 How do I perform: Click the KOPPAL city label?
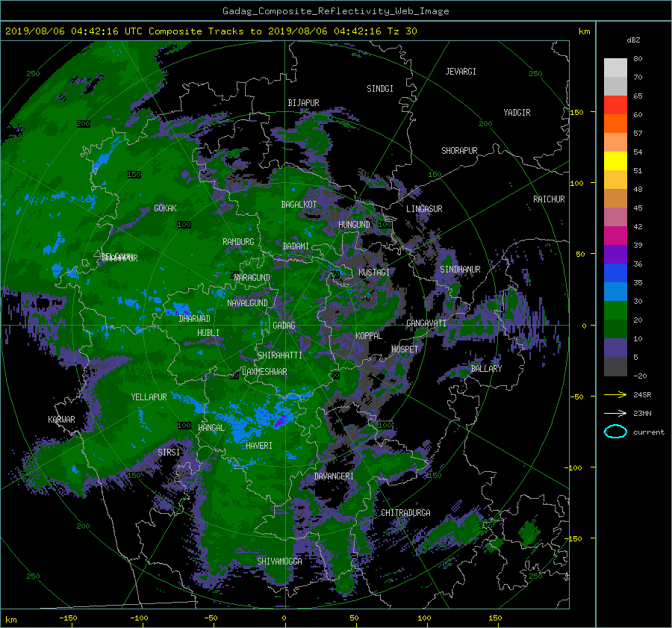(369, 336)
